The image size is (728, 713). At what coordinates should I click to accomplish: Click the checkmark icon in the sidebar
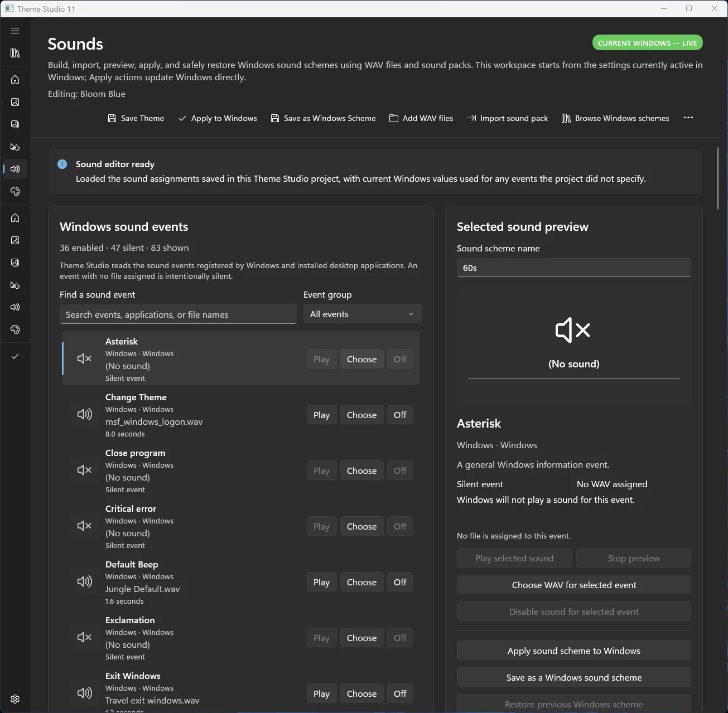[15, 356]
